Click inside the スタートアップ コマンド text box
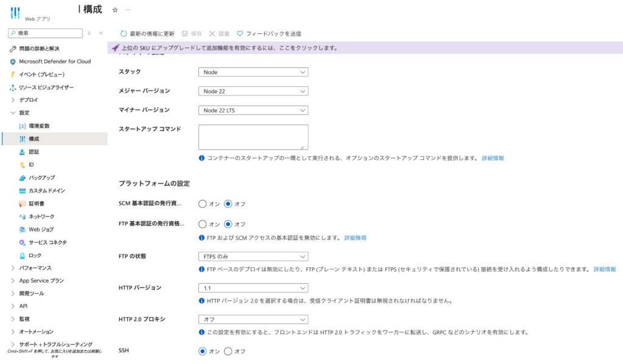Screen dimensions: 623x364 point(252,137)
